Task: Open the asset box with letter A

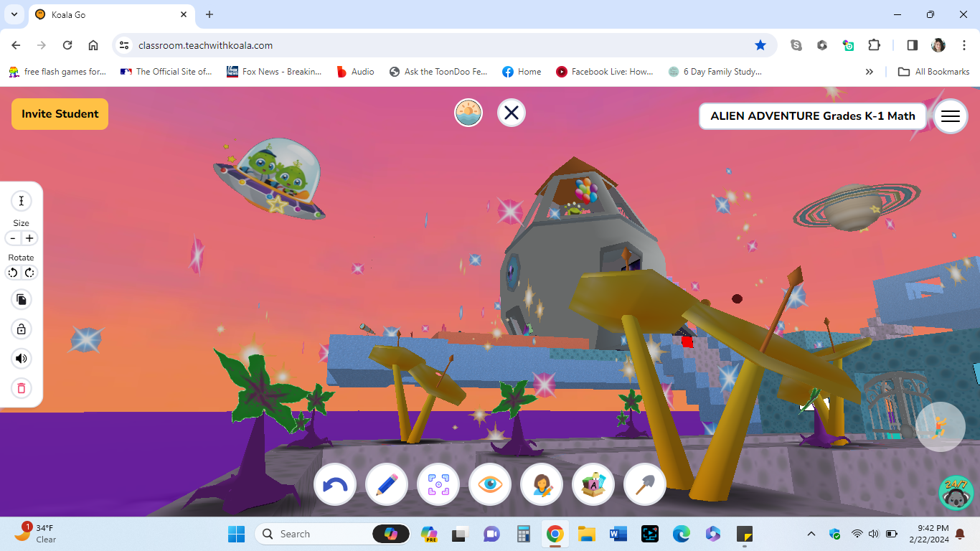Action: click(x=593, y=484)
